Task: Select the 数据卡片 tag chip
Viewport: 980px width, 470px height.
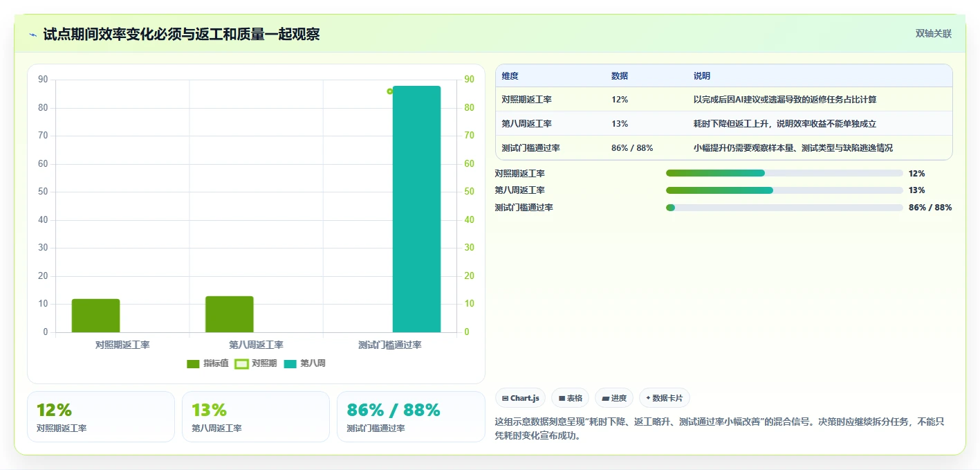Action: click(x=664, y=398)
